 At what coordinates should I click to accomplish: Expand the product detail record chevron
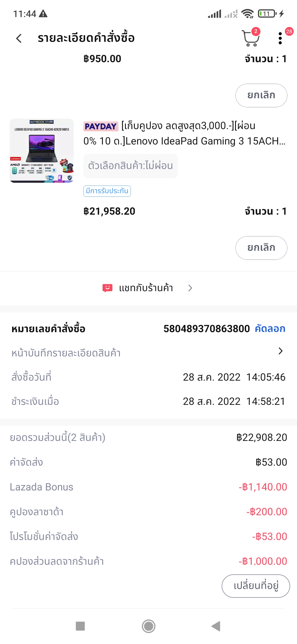point(280,351)
